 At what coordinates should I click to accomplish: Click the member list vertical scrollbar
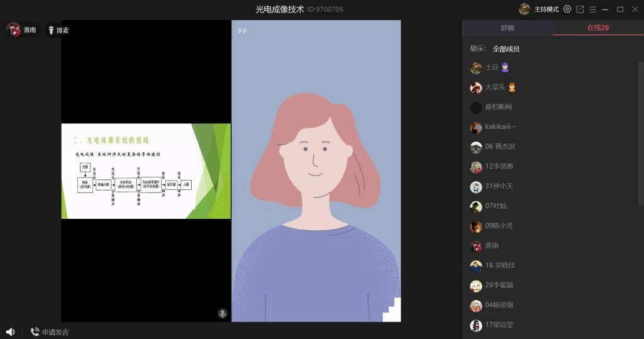point(640,132)
